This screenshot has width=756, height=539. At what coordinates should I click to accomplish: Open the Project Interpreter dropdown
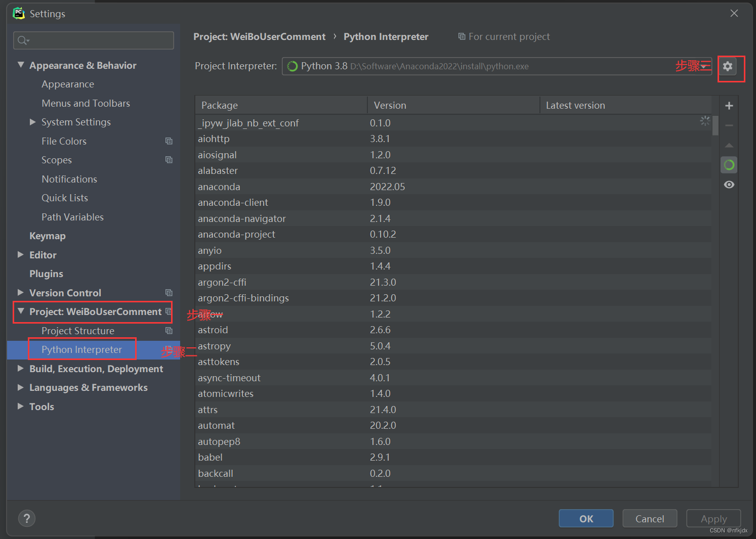pyautogui.click(x=496, y=66)
